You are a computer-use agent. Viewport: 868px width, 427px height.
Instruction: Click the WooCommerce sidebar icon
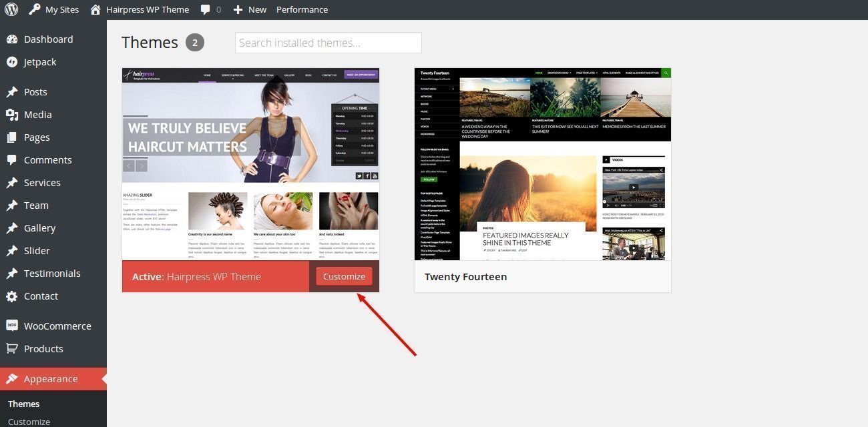[x=12, y=326]
